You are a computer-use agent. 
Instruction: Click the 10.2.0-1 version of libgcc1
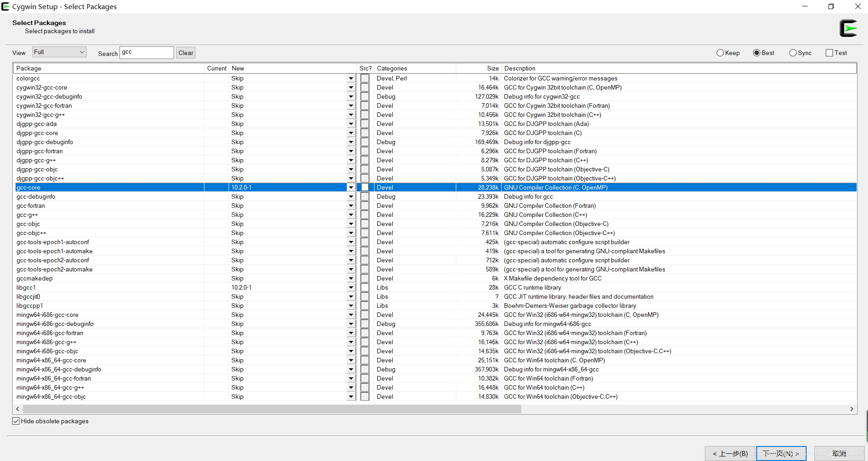coord(241,287)
